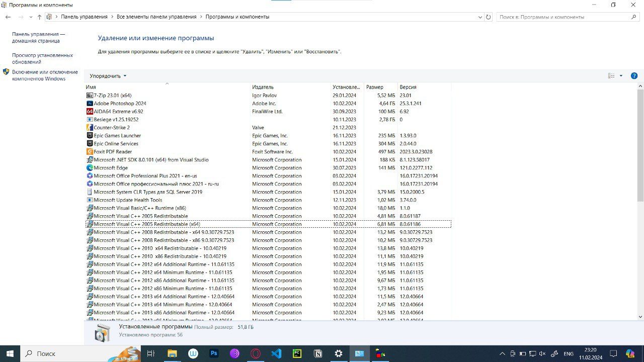This screenshot has height=362, width=644.
Task: Go up one level with the up arrow
Action: pos(39,17)
